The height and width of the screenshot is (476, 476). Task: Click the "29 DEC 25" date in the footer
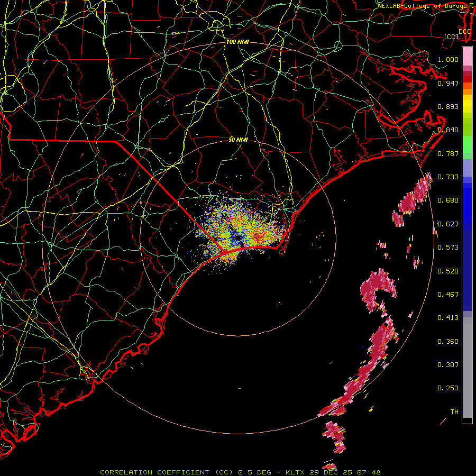click(331, 472)
